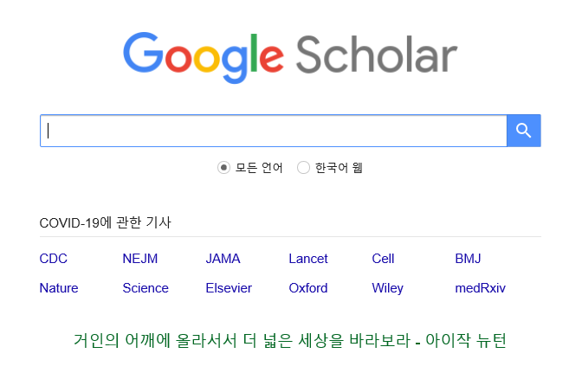Click the 한국어 웹 label text

point(339,168)
